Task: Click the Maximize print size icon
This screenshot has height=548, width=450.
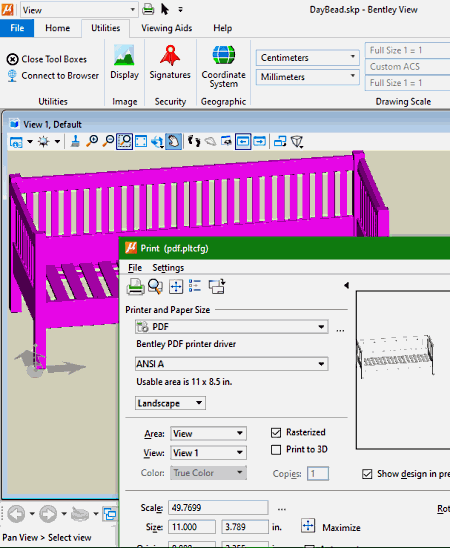Action: (x=308, y=526)
